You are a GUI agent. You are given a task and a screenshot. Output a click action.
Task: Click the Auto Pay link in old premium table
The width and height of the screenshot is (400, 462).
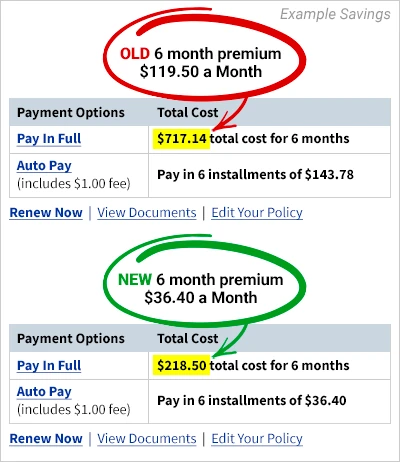click(44, 166)
